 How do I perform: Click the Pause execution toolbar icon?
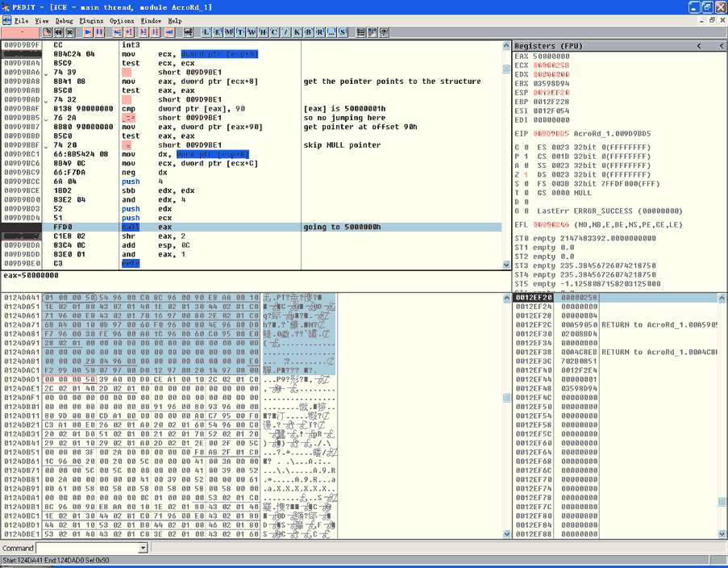(x=99, y=32)
